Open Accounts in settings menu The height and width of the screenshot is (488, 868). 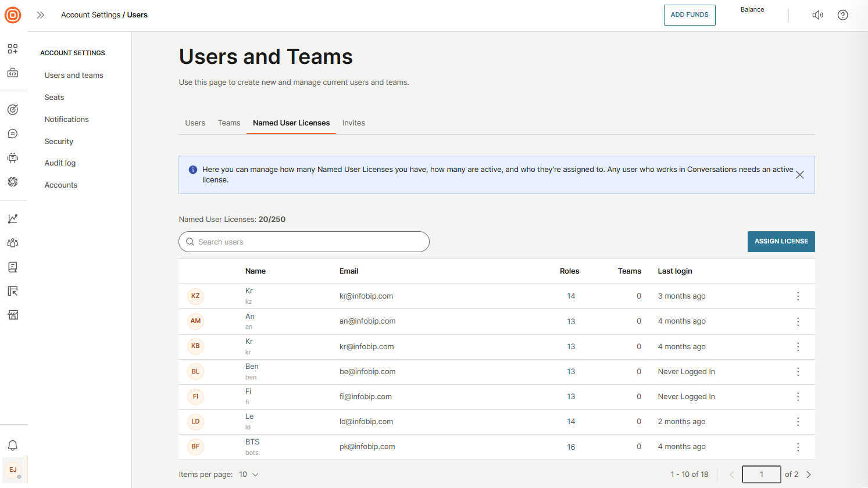point(61,185)
